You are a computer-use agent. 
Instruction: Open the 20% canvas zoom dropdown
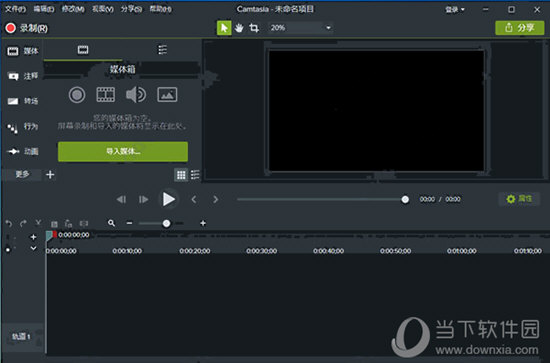[300, 28]
